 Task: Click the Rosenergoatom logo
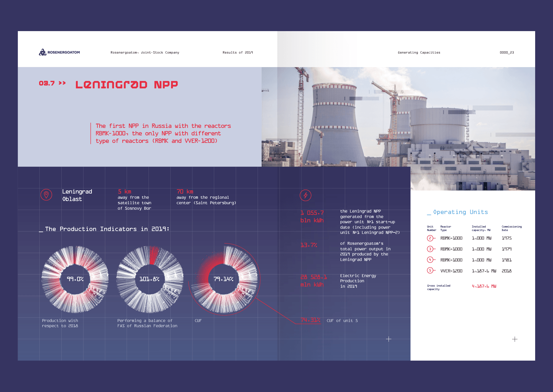pos(59,52)
